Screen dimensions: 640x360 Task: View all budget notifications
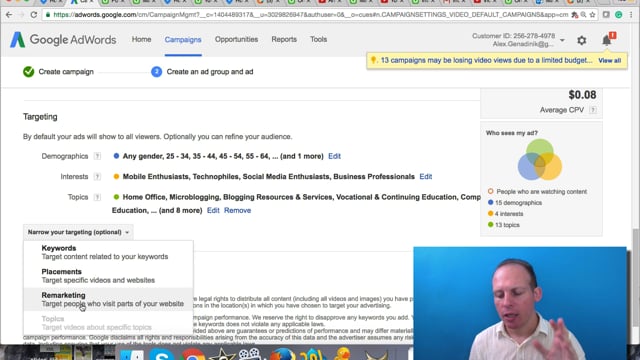click(609, 60)
